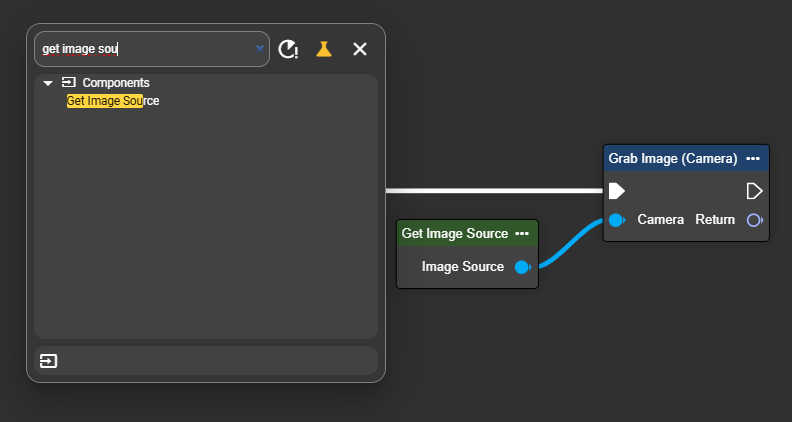Click the search text field
The height and width of the screenshot is (422, 792).
click(x=140, y=49)
